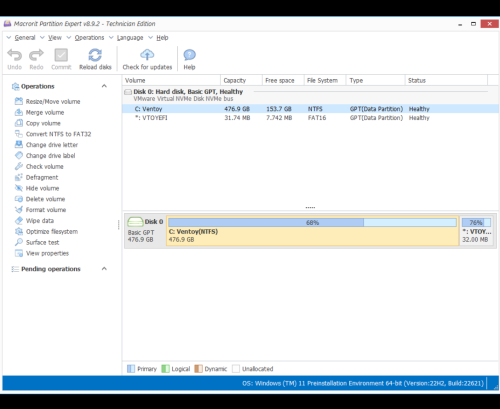
Task: Select the VTOY 32.00 MB partition block
Action: (x=477, y=231)
